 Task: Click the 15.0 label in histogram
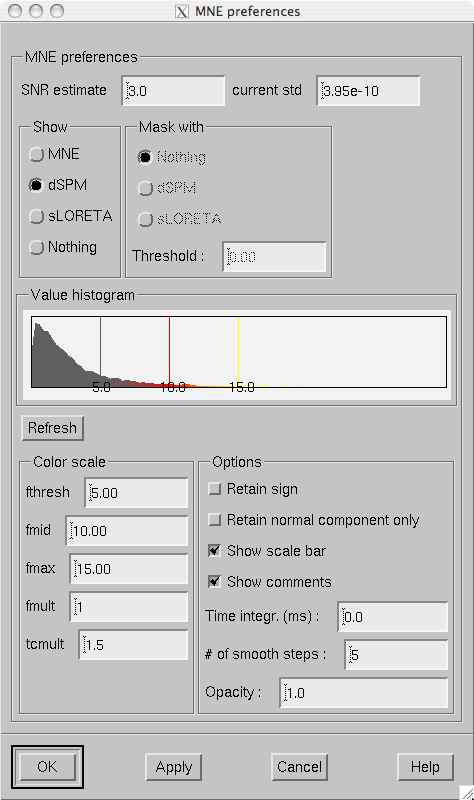[242, 387]
